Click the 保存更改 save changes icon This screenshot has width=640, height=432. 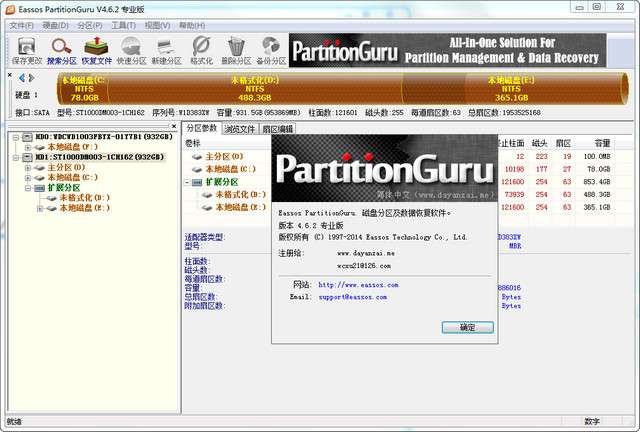27,50
